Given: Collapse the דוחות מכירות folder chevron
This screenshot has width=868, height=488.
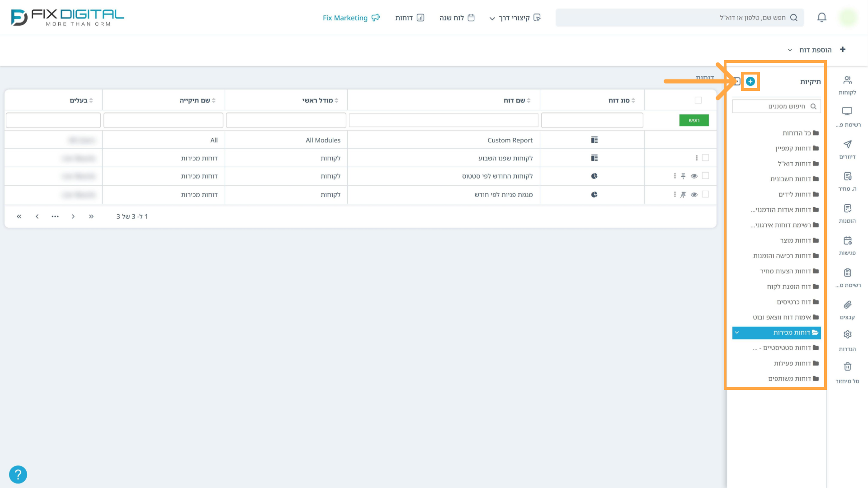Looking at the screenshot, I should pos(737,333).
